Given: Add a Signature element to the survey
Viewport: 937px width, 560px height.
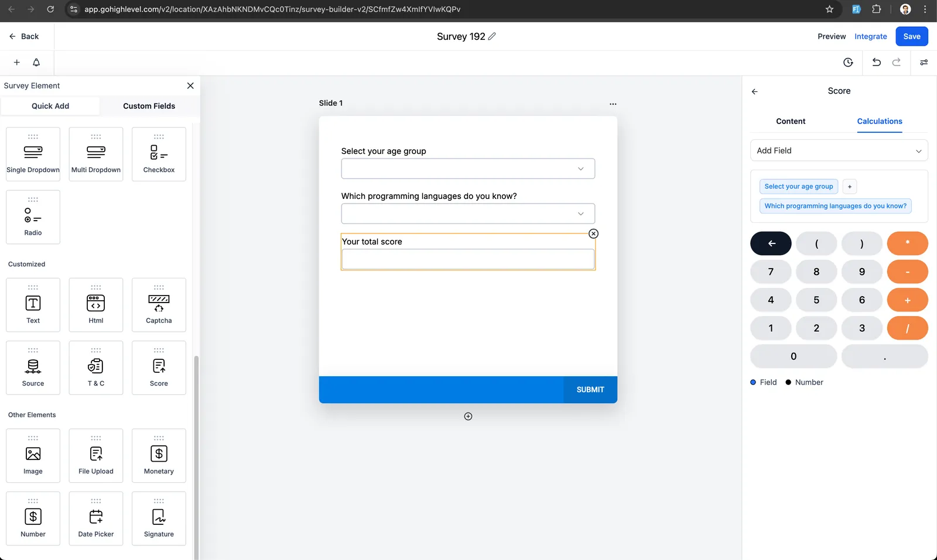Looking at the screenshot, I should 159,518.
